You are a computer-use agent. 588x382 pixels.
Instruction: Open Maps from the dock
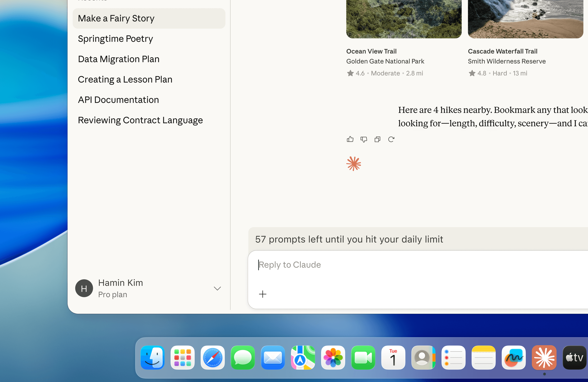tap(303, 357)
